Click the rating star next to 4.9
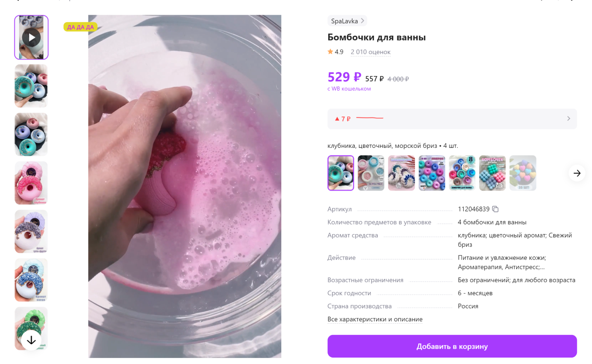 coord(330,52)
